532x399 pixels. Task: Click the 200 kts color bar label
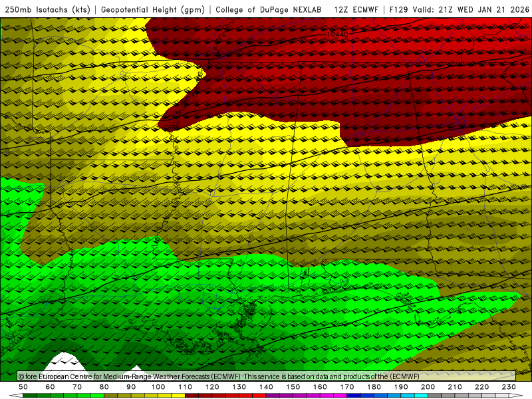coord(428,387)
